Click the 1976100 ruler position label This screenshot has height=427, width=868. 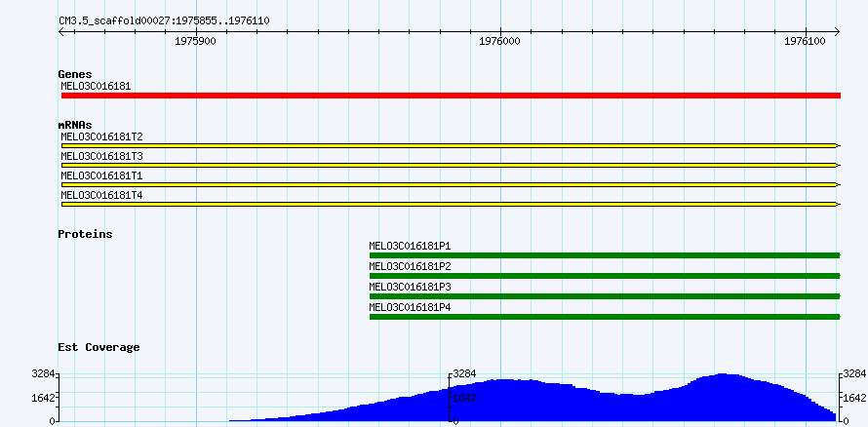805,41
